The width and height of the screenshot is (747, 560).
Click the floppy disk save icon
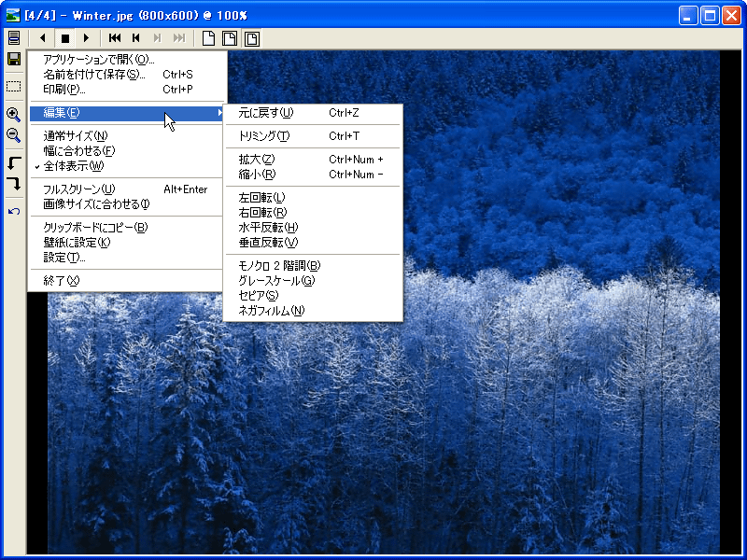point(13,59)
